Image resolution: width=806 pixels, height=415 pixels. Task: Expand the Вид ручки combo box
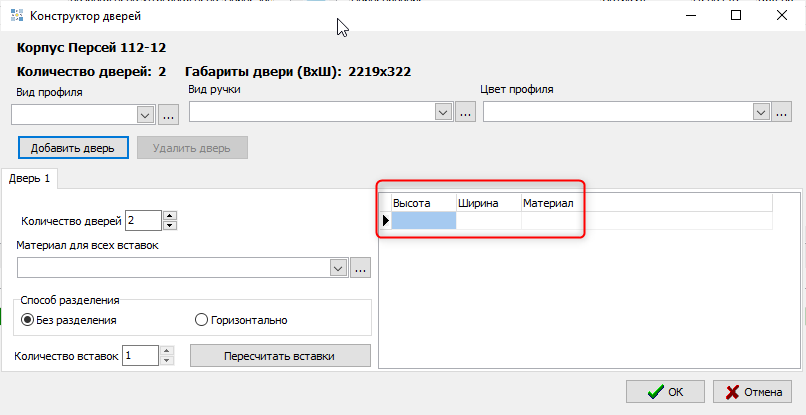point(444,113)
